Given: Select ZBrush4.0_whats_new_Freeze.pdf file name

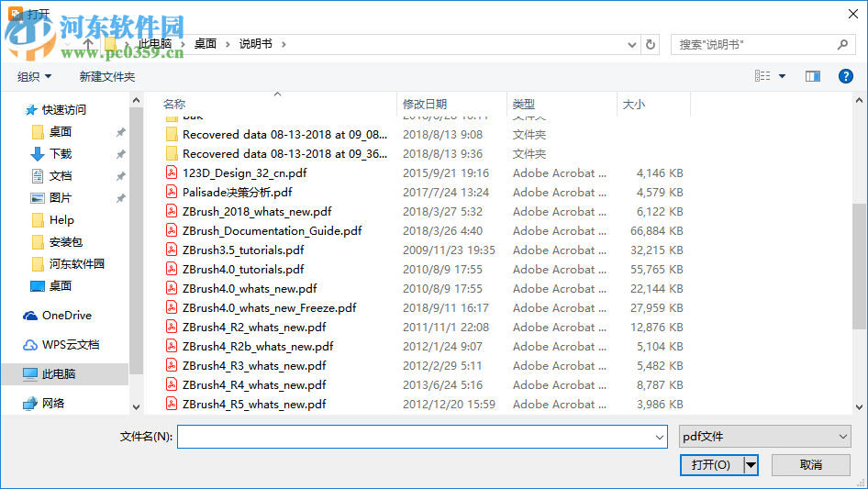Looking at the screenshot, I should click(270, 308).
